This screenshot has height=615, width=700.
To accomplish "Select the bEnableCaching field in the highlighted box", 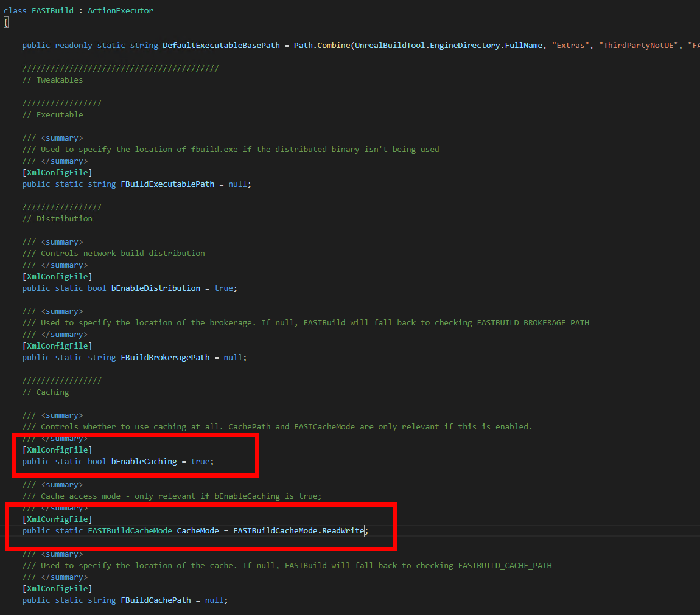I will [144, 461].
